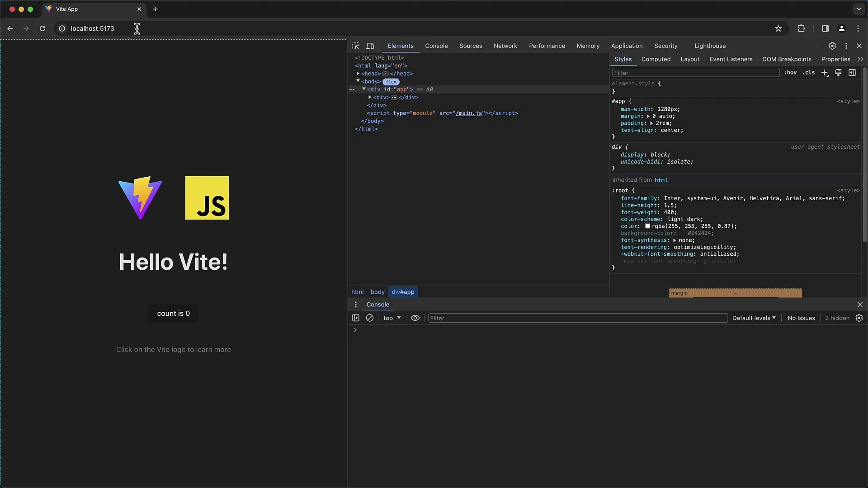Viewport: 868px width, 488px height.
Task: Click the 2 hidden messages label
Action: point(837,318)
